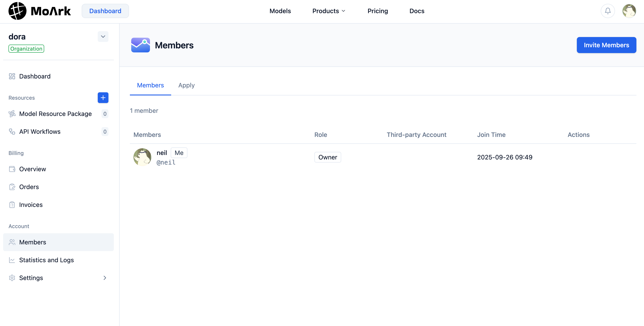This screenshot has height=326, width=644.
Task: Open API Workflows in the sidebar
Action: click(x=40, y=132)
